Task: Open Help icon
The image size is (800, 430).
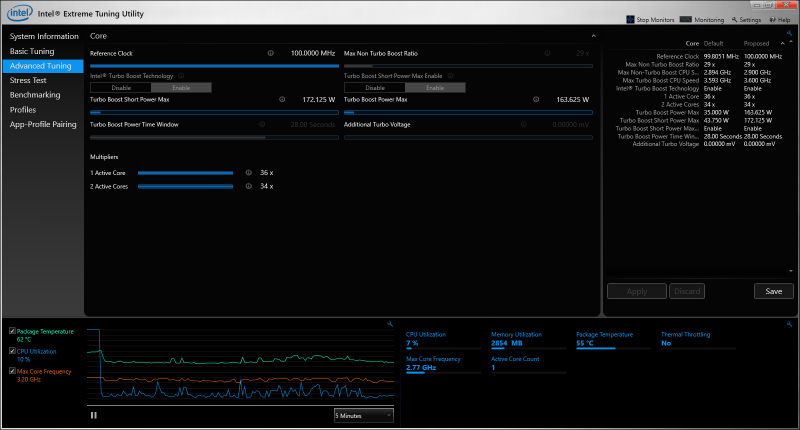Action: tap(772, 20)
